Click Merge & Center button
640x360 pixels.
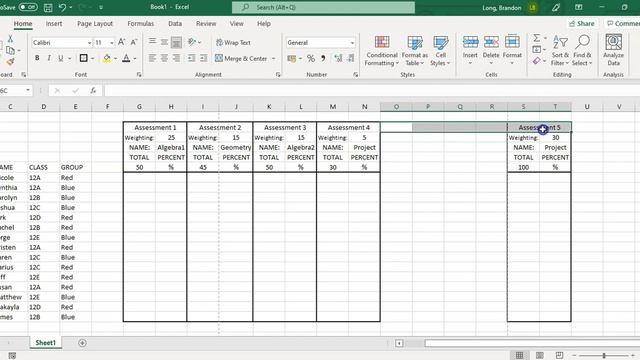point(241,58)
